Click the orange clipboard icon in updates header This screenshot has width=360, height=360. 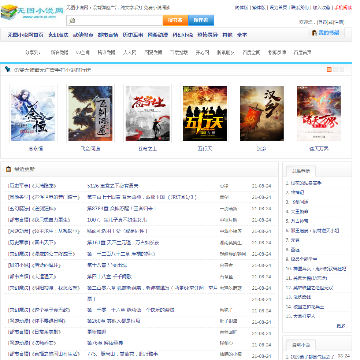[8, 169]
